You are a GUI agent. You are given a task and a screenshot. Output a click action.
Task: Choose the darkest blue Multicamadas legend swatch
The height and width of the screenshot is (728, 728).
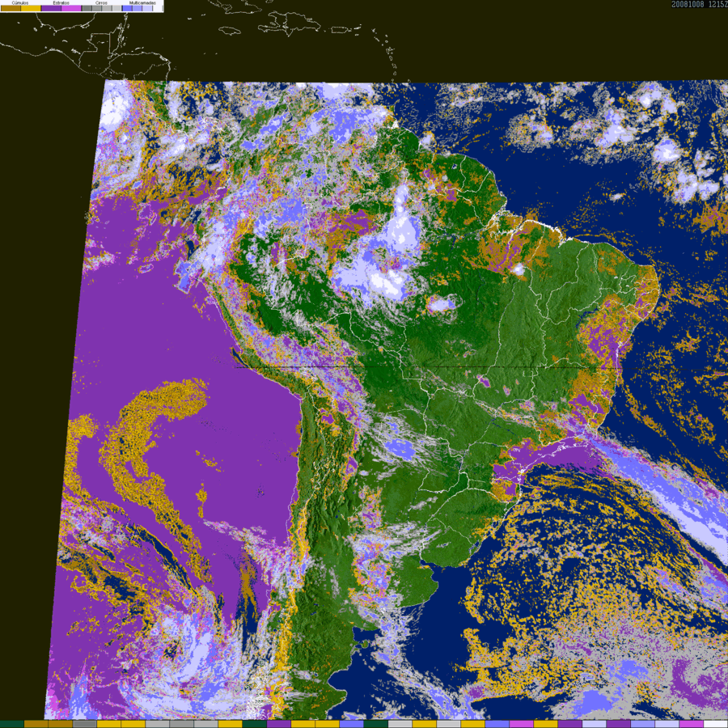point(127,8)
